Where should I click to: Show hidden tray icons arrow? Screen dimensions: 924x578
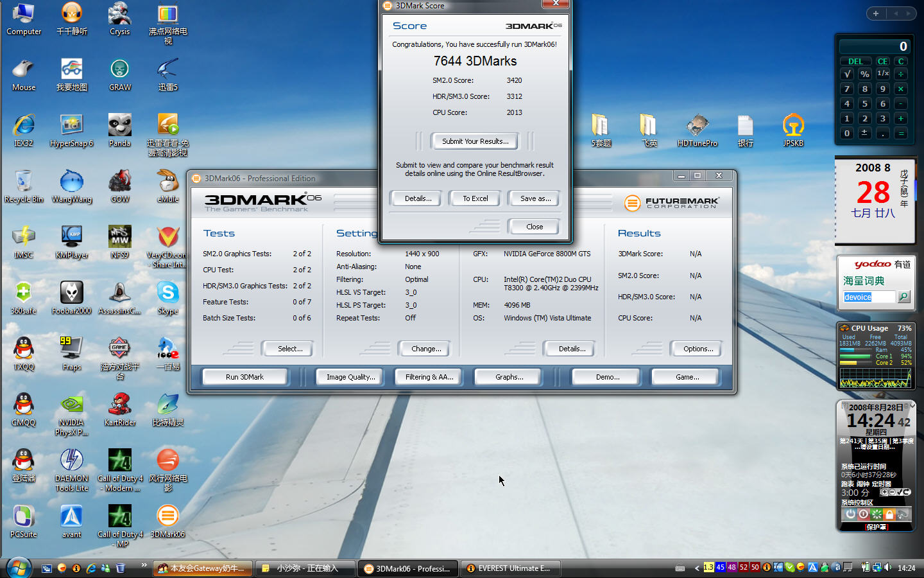[x=697, y=568]
